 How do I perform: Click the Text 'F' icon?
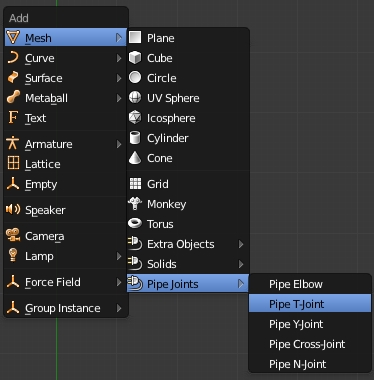click(13, 118)
